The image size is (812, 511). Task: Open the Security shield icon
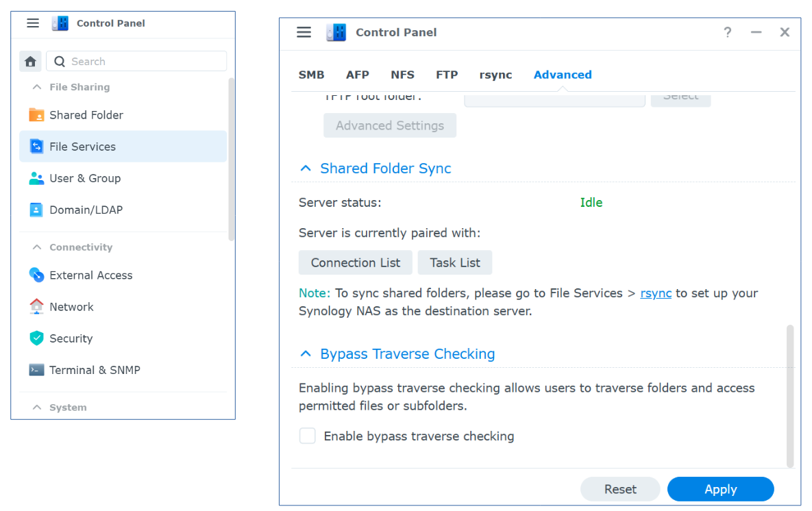pos(36,338)
